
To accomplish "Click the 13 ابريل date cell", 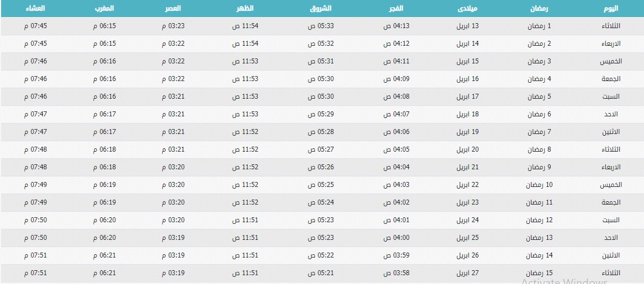I will [468, 26].
